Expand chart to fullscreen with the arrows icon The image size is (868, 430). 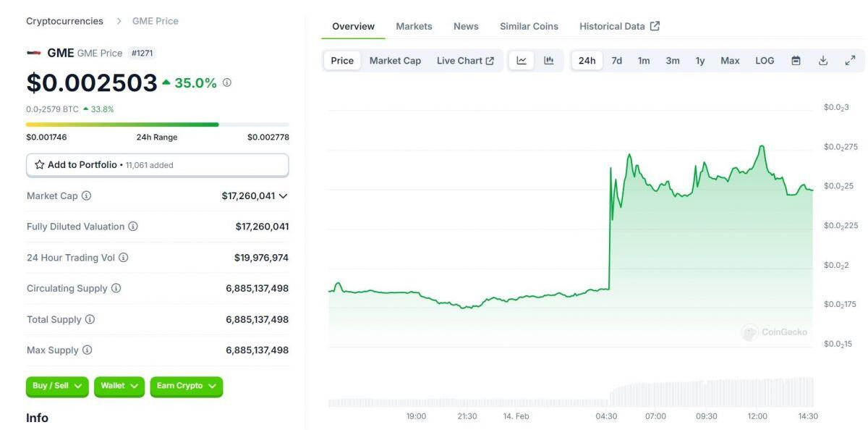point(850,60)
